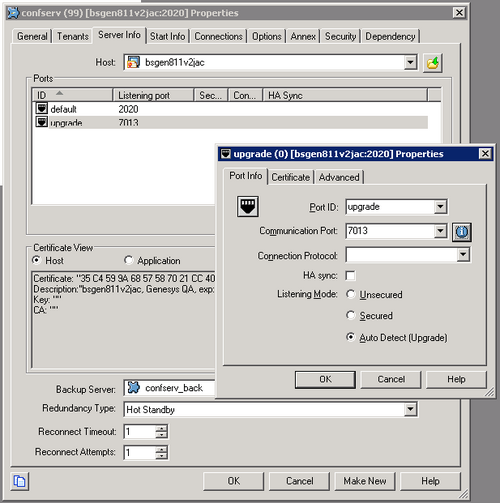
Task: Click the bsgen811v2jac host icon
Action: (133, 62)
